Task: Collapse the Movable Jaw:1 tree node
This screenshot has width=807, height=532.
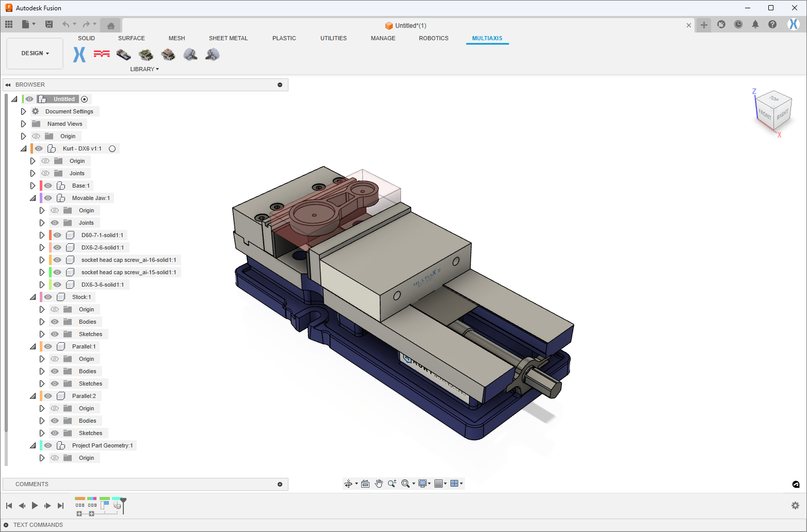Action: click(33, 198)
